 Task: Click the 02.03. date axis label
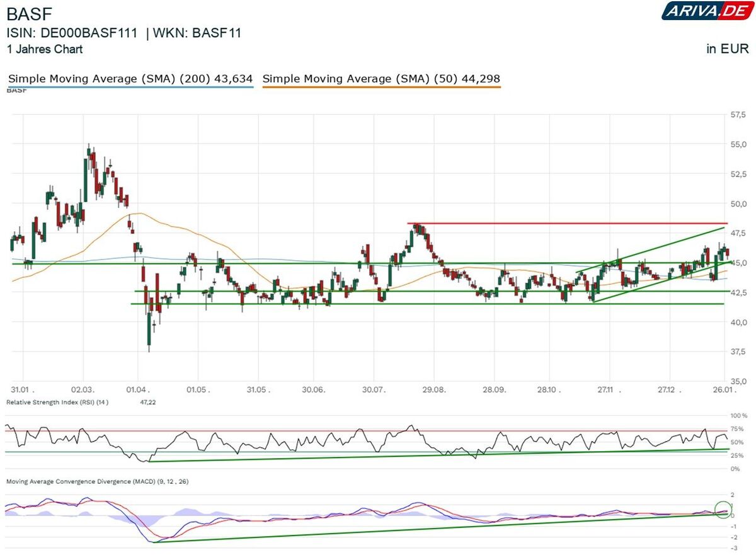(x=84, y=390)
